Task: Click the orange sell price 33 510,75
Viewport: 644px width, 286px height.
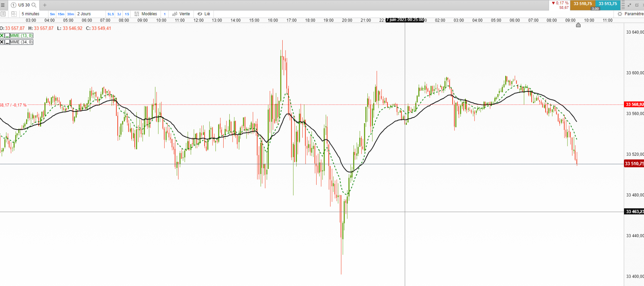Action: [x=583, y=4]
